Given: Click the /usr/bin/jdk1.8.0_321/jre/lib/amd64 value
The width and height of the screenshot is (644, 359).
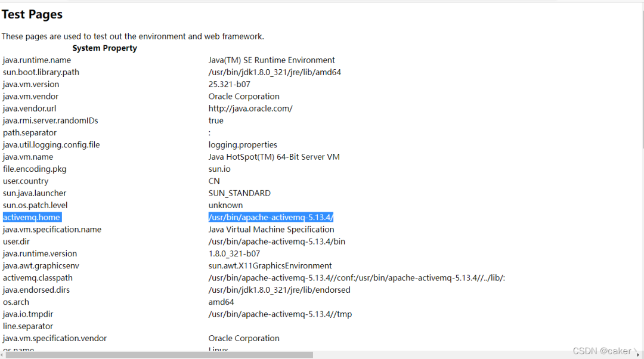Looking at the screenshot, I should pyautogui.click(x=275, y=72).
